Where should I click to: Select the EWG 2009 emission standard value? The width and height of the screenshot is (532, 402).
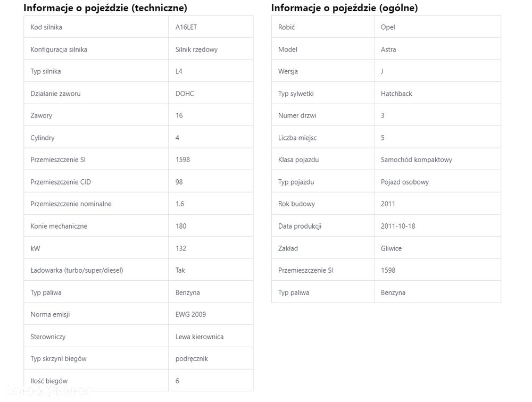pos(190,314)
